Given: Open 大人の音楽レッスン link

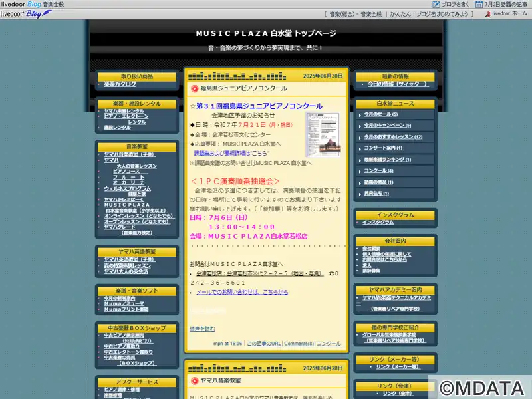Looking at the screenshot, I should (137, 166).
